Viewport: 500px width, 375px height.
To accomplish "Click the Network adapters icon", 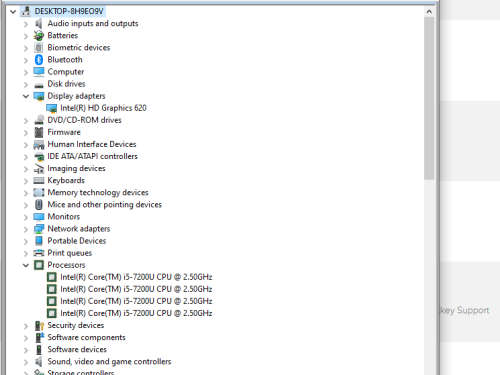I will pos(39,229).
